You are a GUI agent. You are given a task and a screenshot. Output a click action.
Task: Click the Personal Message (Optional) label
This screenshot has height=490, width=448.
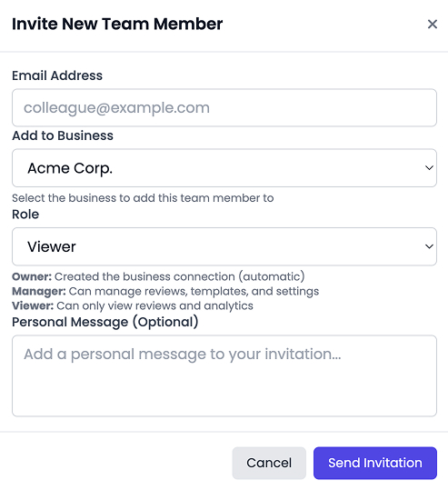[105, 322]
